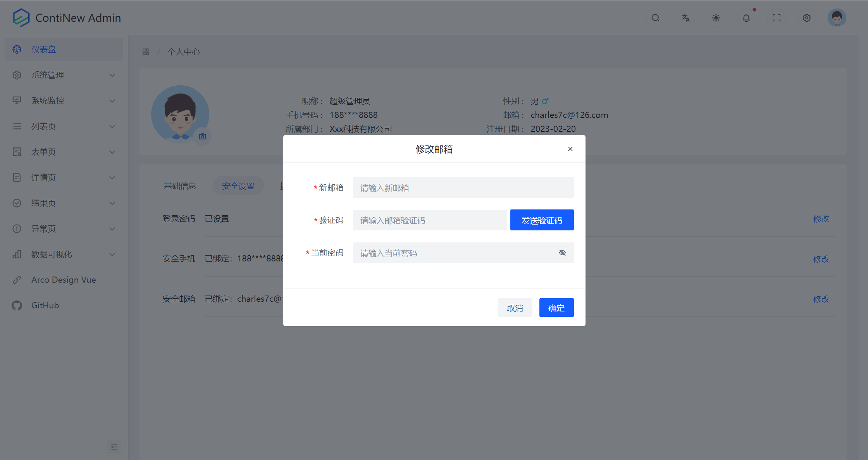This screenshot has width=868, height=460.
Task: Click 修改 link for 安全手机
Action: click(821, 259)
